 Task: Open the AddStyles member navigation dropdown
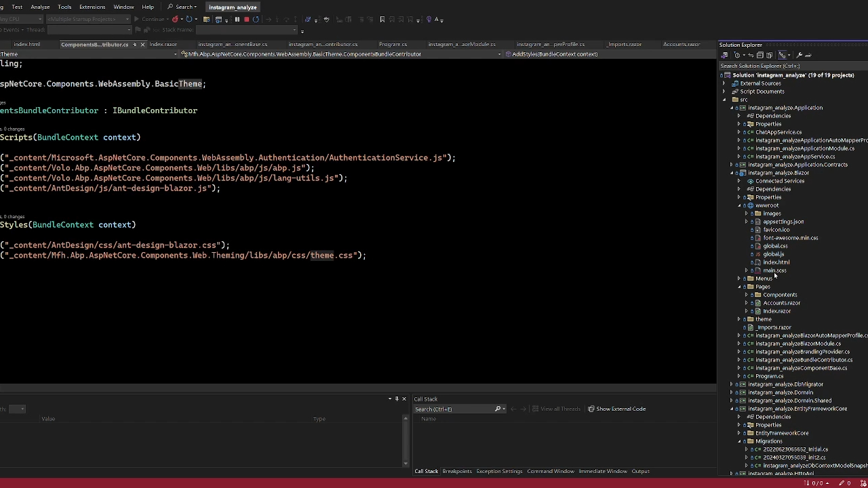610,54
